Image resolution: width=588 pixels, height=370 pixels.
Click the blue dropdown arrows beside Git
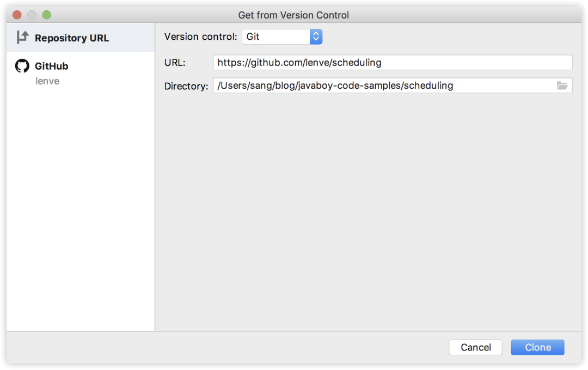coord(316,37)
